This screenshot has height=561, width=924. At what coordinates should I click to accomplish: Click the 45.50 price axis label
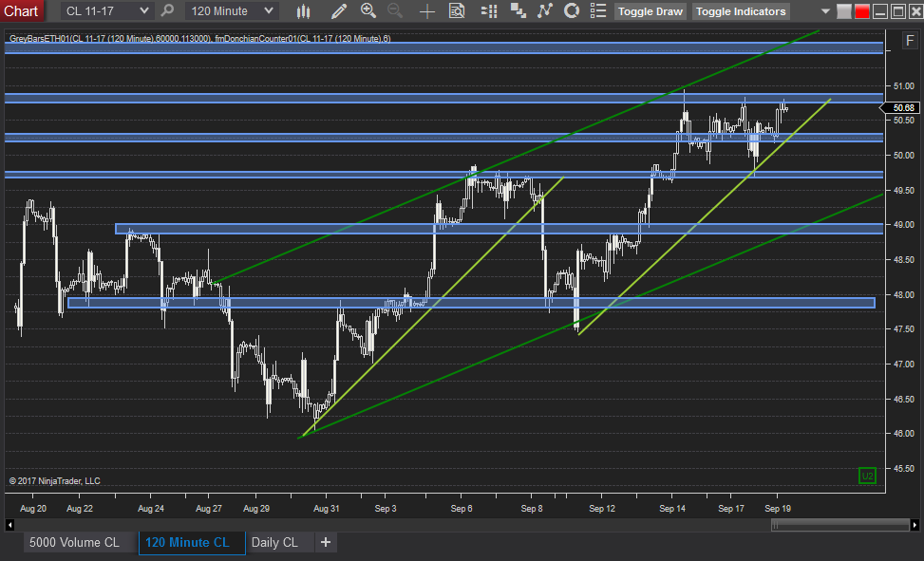click(x=903, y=469)
